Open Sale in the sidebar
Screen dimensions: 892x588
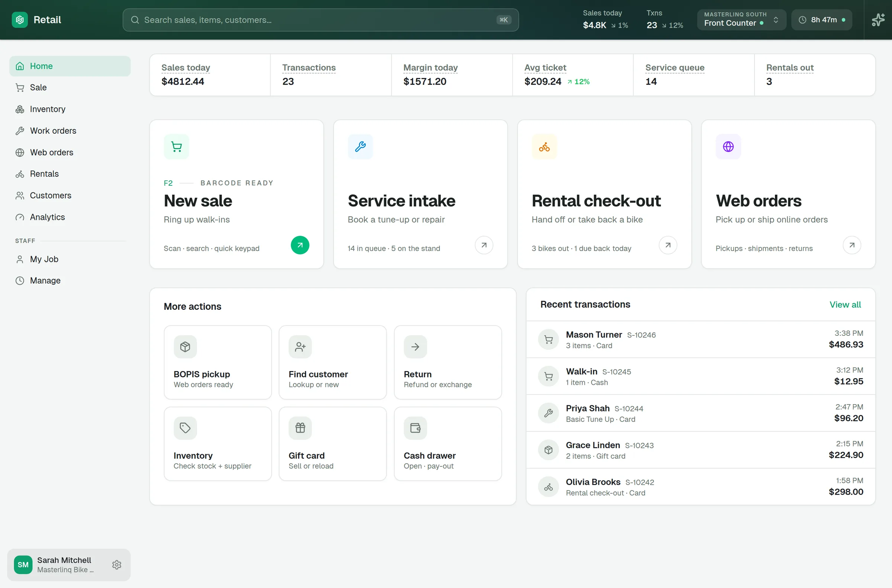pos(70,88)
